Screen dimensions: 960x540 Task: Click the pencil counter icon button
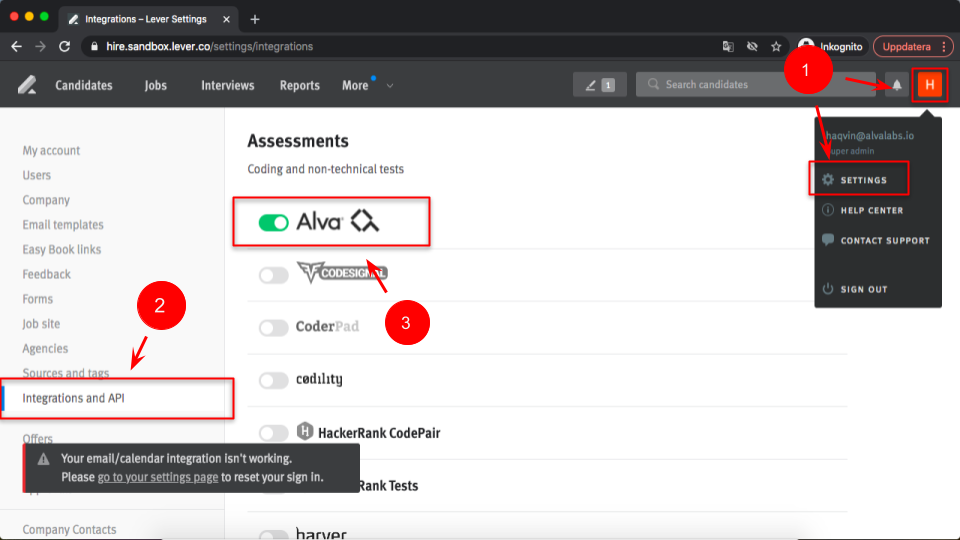click(x=599, y=85)
